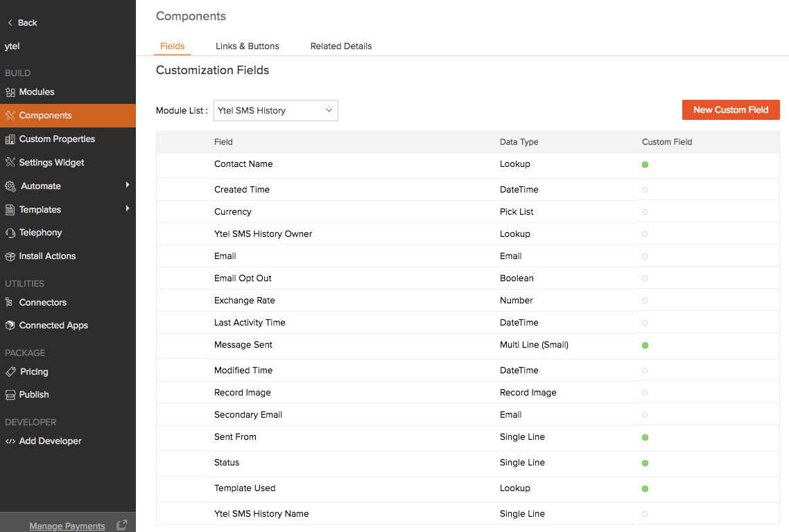Expand the Automate submenu arrow
Viewport: 789px width, 532px height.
128,185
